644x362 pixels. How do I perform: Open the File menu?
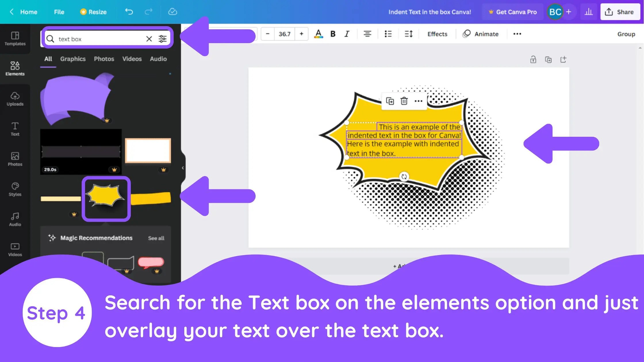tap(59, 12)
